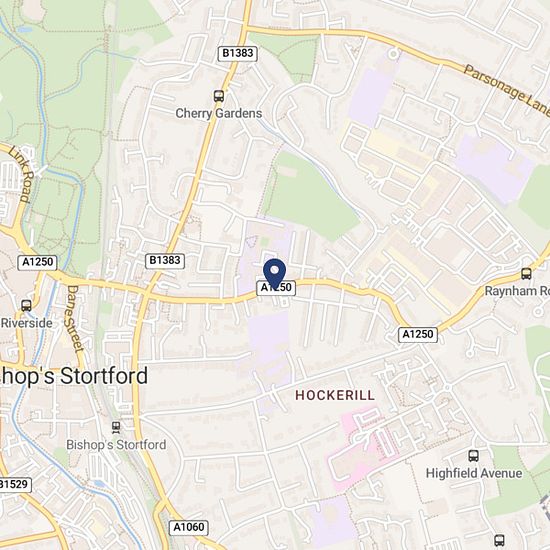Viewport: 550px width, 550px height.
Task: Select the Parsonage Lane road label
Action: pos(507,90)
